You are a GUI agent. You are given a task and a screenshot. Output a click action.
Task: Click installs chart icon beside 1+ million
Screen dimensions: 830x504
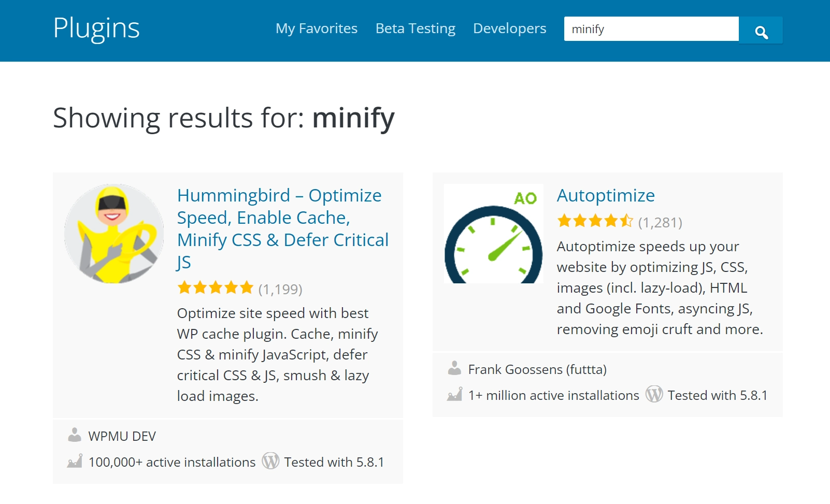coord(454,394)
